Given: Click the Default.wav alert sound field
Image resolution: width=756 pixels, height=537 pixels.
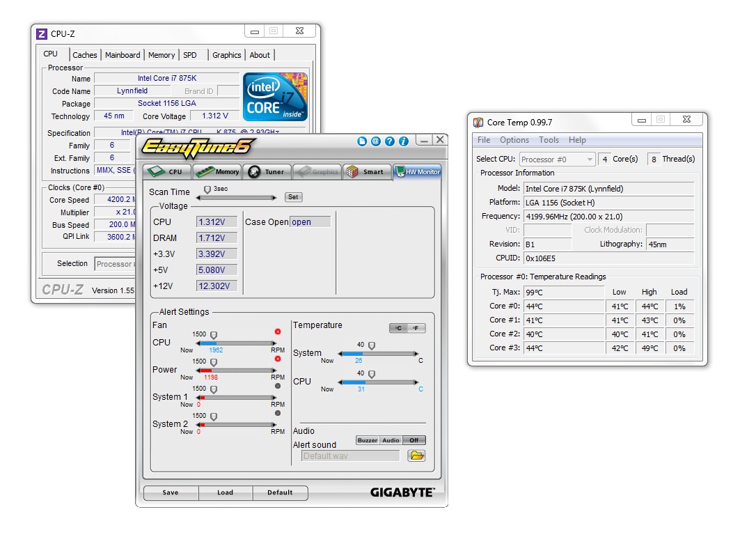Looking at the screenshot, I should tap(351, 456).
